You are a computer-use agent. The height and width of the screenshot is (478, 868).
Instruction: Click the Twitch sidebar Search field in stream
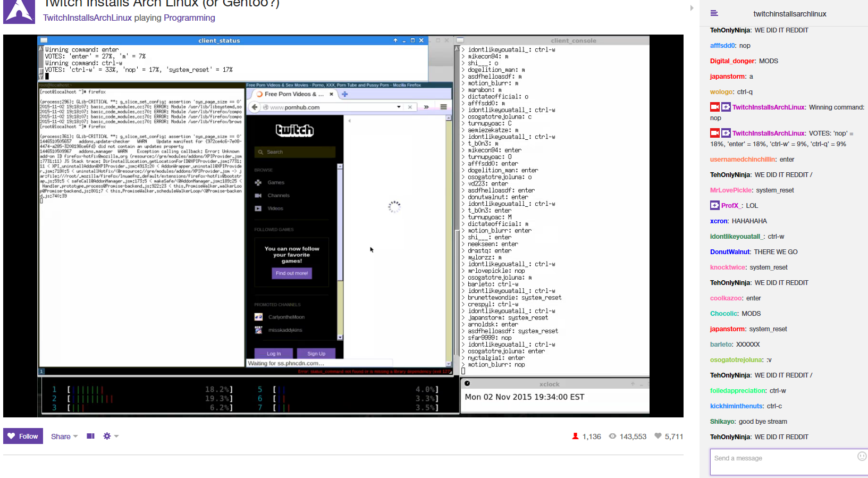pos(295,152)
